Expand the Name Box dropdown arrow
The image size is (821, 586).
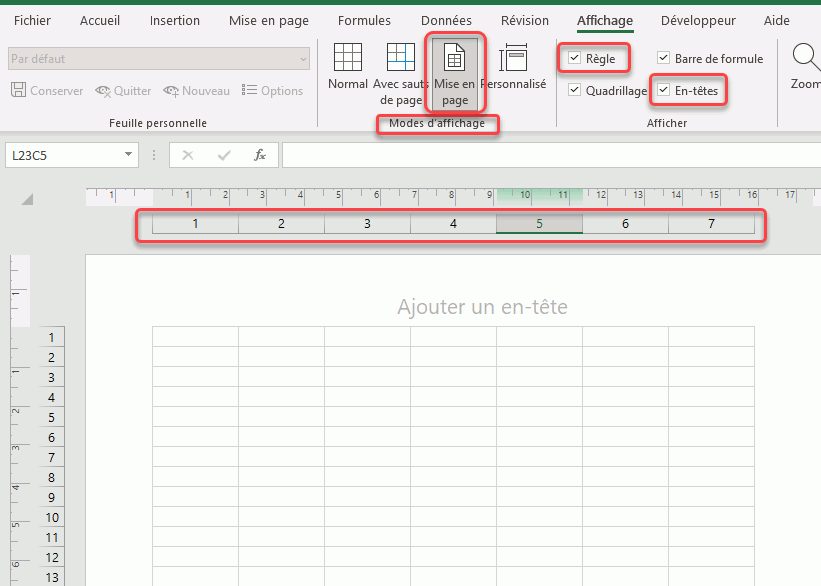click(129, 155)
